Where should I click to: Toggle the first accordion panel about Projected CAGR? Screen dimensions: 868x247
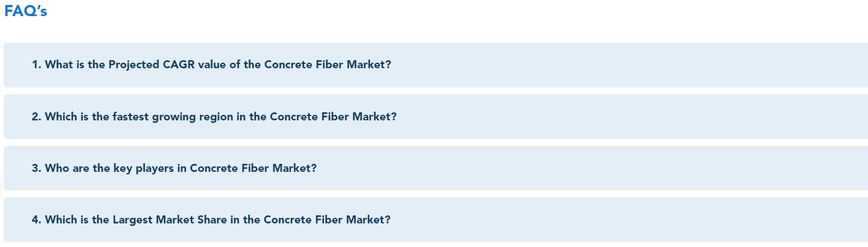[x=436, y=65]
